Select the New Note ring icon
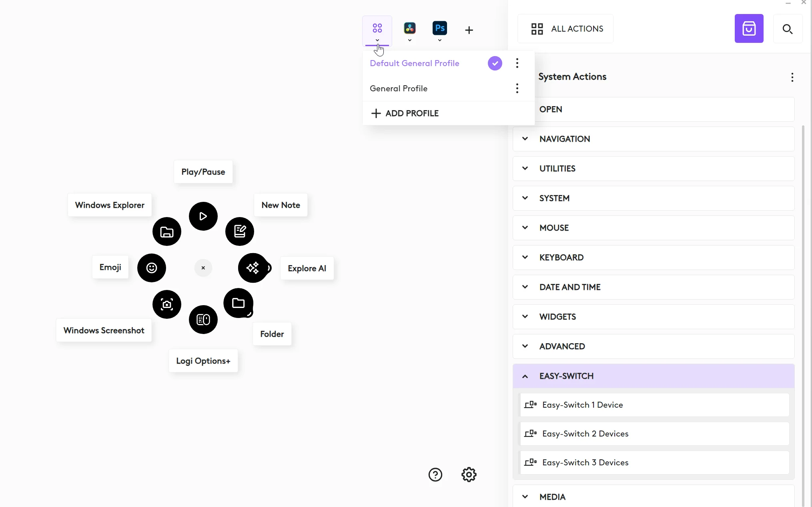The width and height of the screenshot is (812, 507). [239, 231]
